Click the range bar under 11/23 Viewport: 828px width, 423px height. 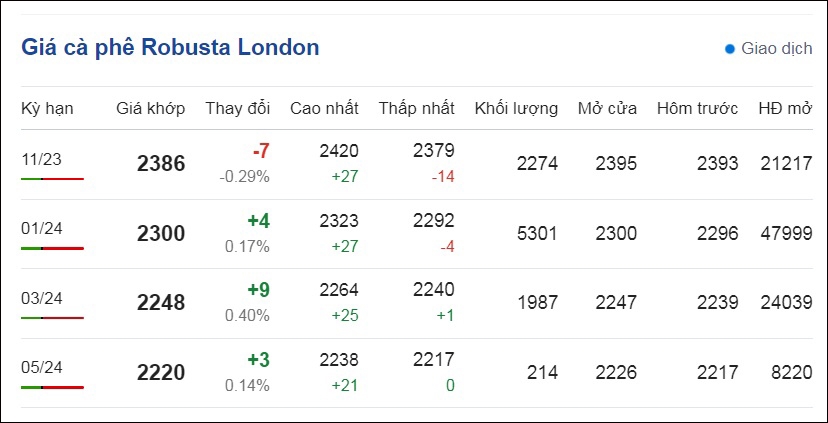(52, 179)
